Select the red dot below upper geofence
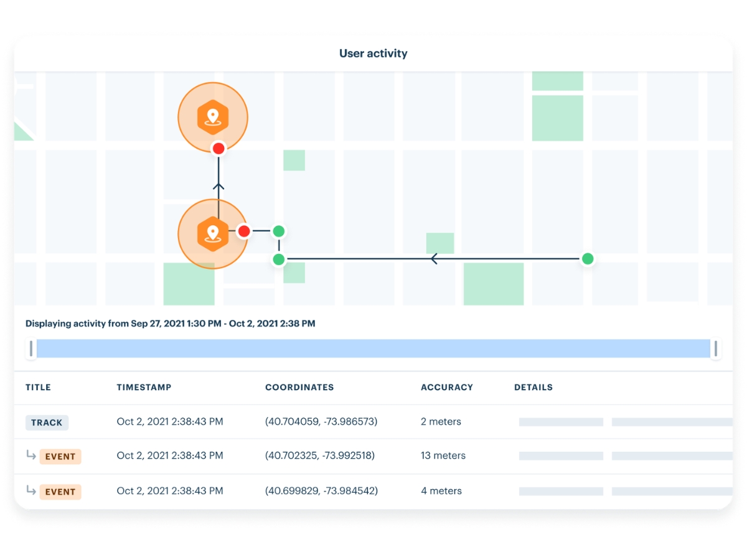 (218, 149)
